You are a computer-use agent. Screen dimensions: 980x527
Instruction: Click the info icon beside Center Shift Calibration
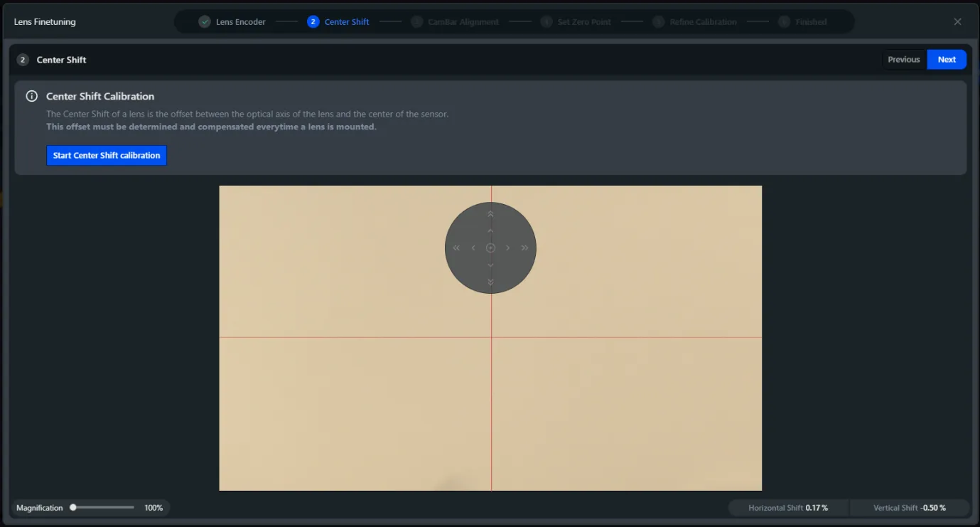pos(31,96)
